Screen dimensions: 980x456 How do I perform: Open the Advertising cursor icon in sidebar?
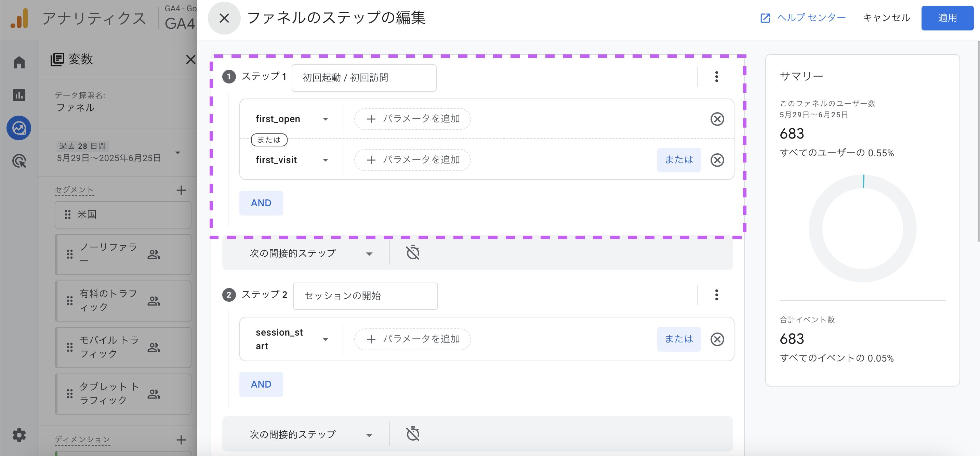19,161
